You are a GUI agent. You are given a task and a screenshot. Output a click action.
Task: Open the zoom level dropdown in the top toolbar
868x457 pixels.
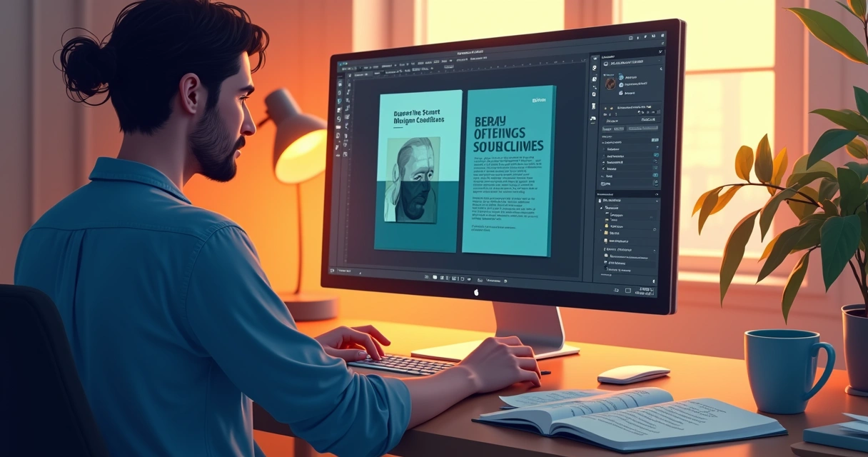448,66
